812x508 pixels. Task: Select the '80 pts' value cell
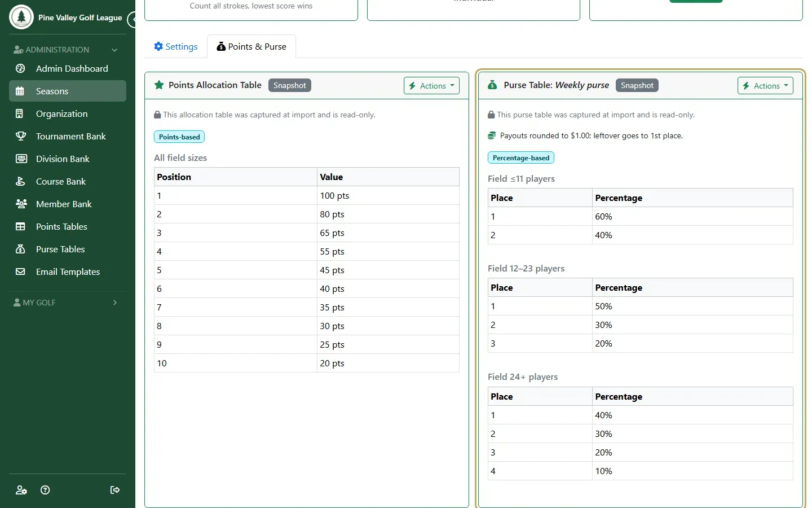tap(388, 214)
